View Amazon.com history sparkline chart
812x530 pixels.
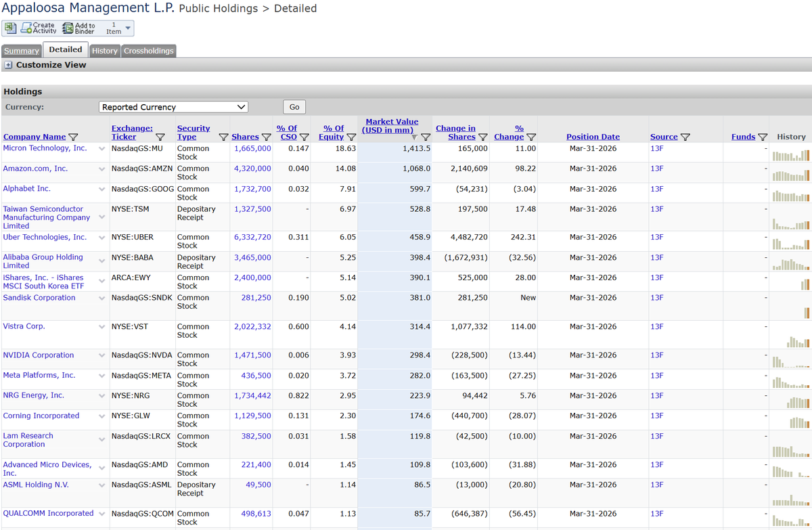tap(790, 176)
